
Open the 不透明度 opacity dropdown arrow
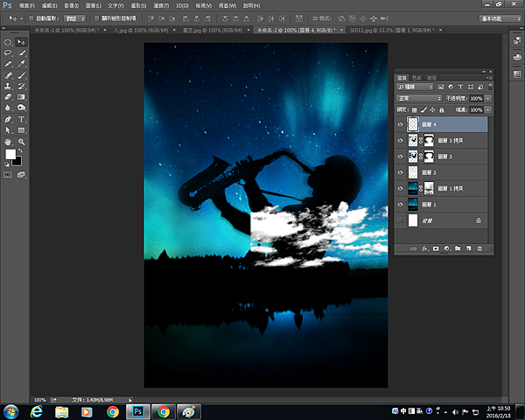click(x=487, y=99)
